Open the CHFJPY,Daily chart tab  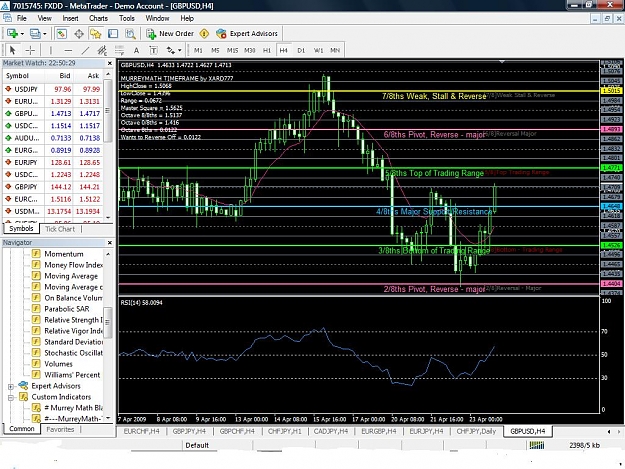(x=476, y=431)
